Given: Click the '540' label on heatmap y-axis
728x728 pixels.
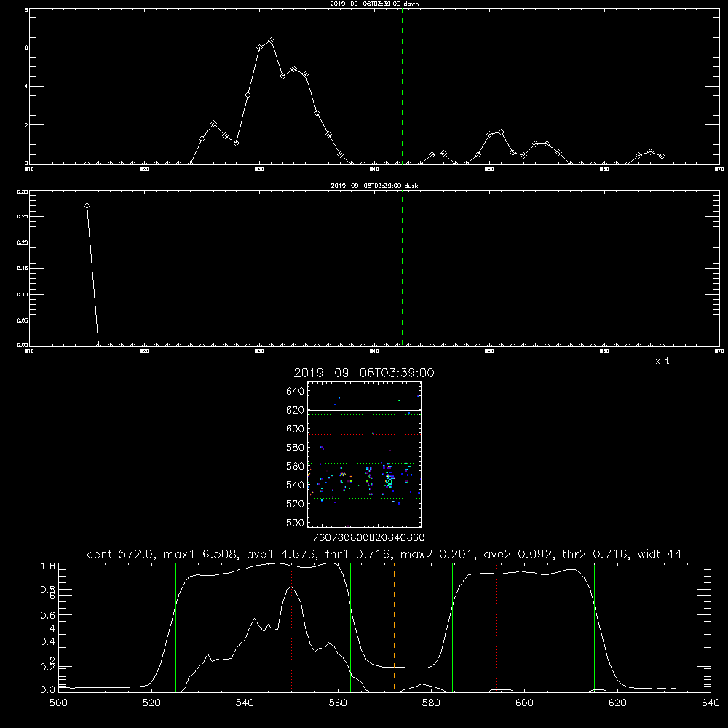Looking at the screenshot, I should click(x=296, y=485).
